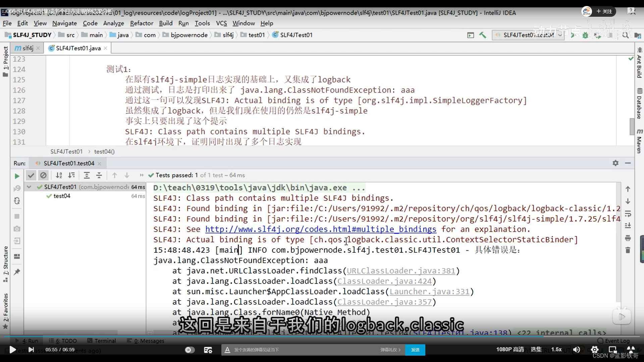Expand all test tree nodes

click(x=87, y=175)
